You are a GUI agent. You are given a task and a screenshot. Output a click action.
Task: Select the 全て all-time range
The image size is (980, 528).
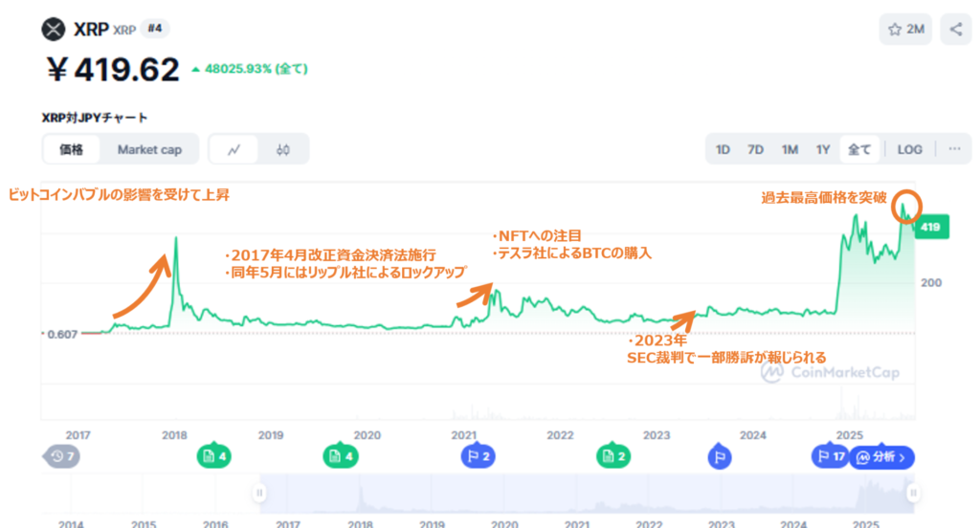[859, 149]
